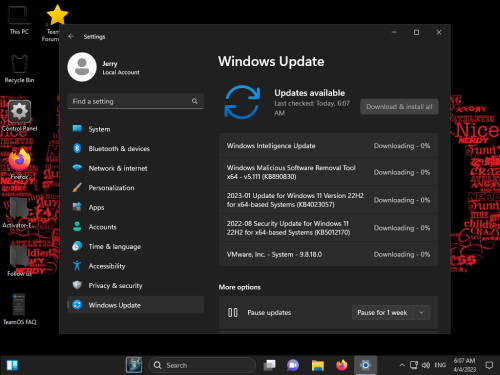Open Network & internet settings
Screen dimensions: 500x375
[x=135, y=168]
